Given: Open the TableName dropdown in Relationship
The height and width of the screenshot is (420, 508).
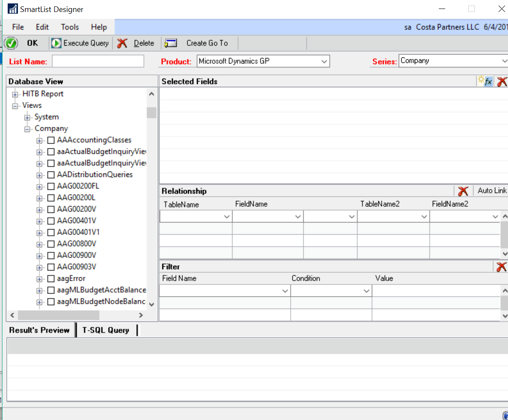Looking at the screenshot, I should 226,217.
